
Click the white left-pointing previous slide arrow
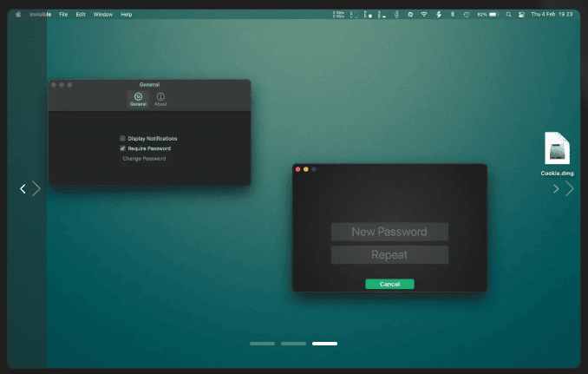(23, 188)
